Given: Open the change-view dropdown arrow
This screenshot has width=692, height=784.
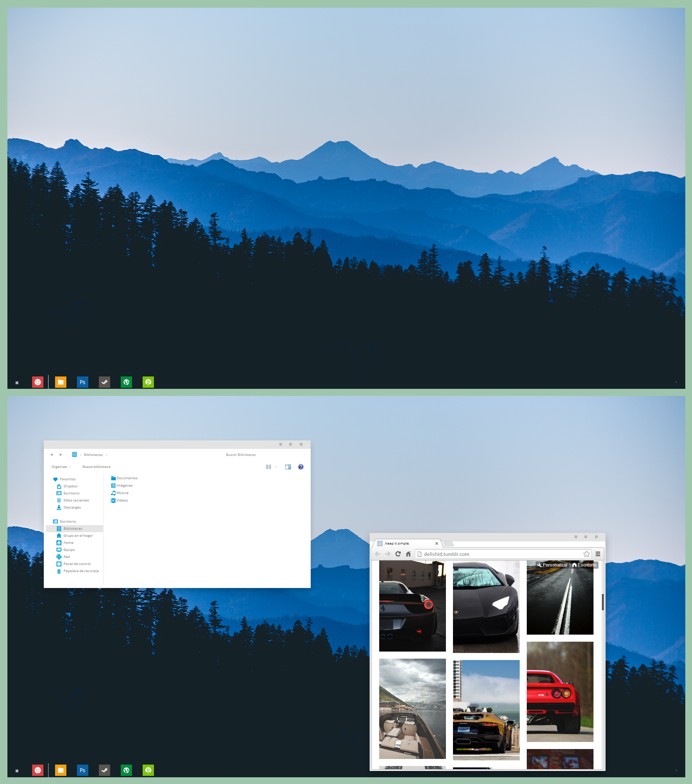Looking at the screenshot, I should coord(276,467).
